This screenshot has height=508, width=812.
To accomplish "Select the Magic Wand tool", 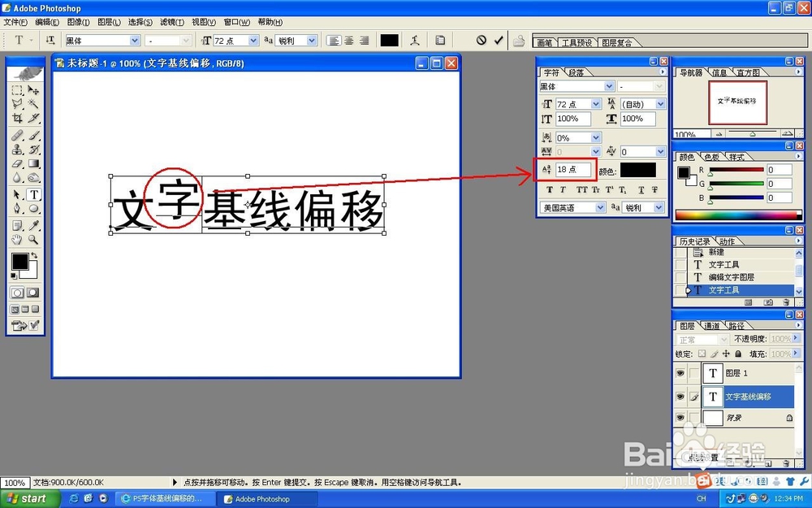I will tap(33, 104).
